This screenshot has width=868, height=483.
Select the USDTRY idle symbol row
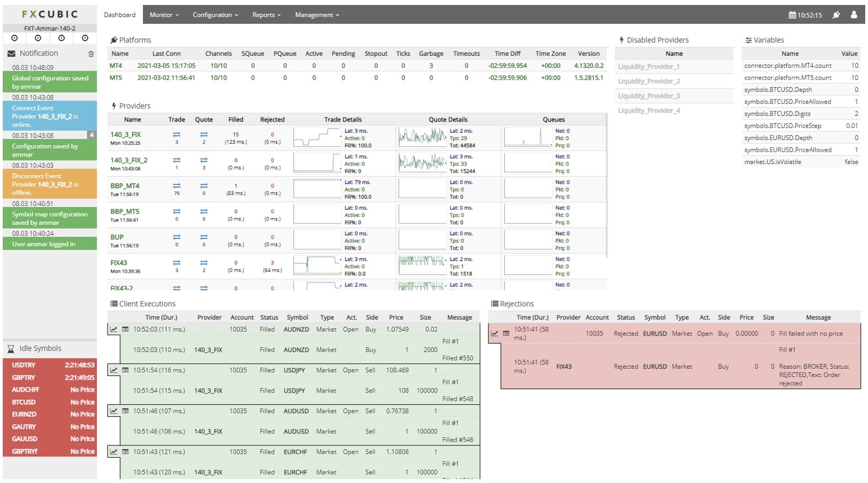pos(50,365)
